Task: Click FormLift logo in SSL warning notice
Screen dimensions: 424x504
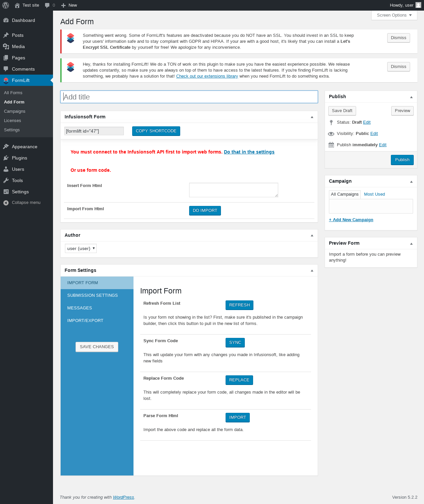Action: (x=71, y=38)
